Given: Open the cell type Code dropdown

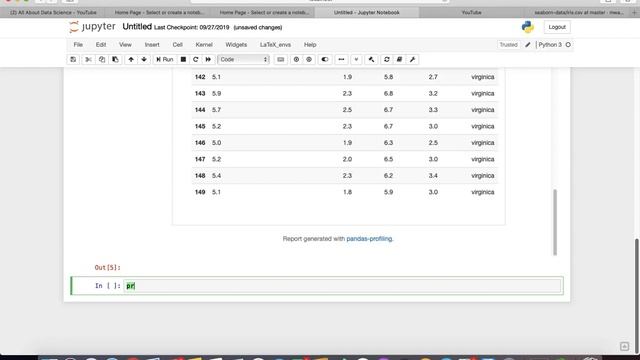Looking at the screenshot, I should click(243, 60).
